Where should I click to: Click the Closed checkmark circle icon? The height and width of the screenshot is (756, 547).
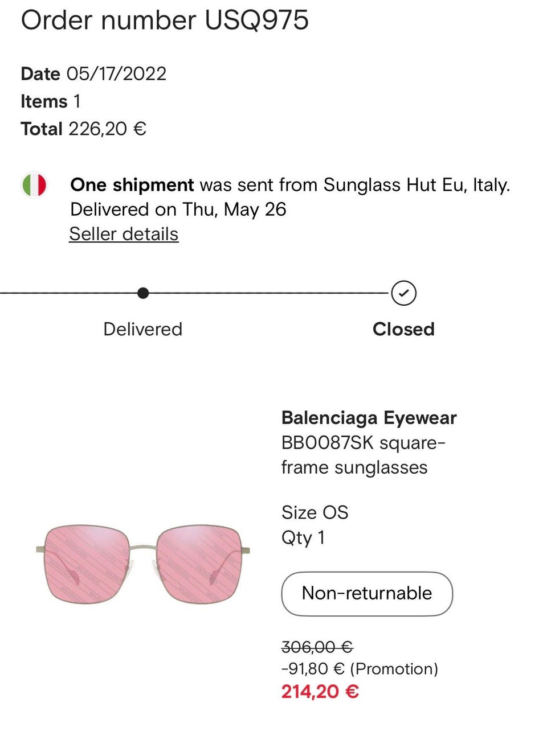(x=403, y=293)
